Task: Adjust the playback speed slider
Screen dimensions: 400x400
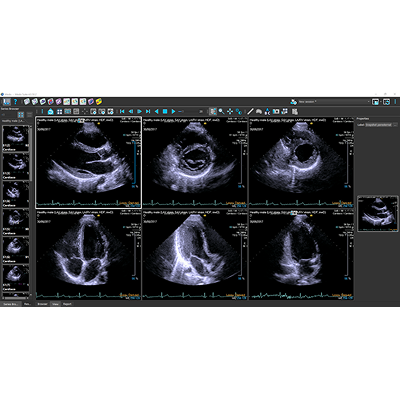Action: pos(191,111)
